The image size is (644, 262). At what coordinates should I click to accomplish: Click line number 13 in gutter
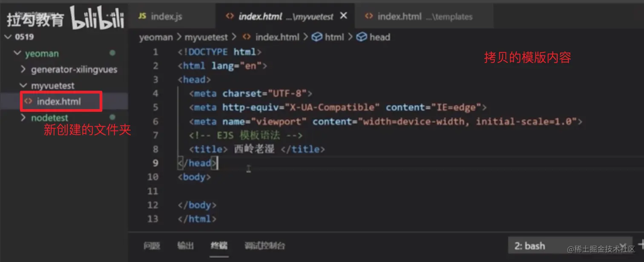coord(153,219)
